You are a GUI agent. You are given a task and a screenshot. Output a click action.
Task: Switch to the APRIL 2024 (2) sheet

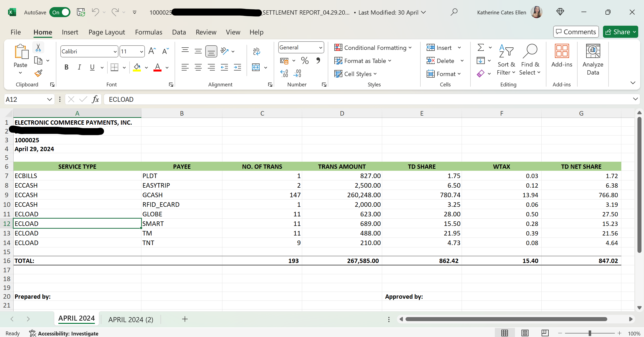[x=131, y=319]
